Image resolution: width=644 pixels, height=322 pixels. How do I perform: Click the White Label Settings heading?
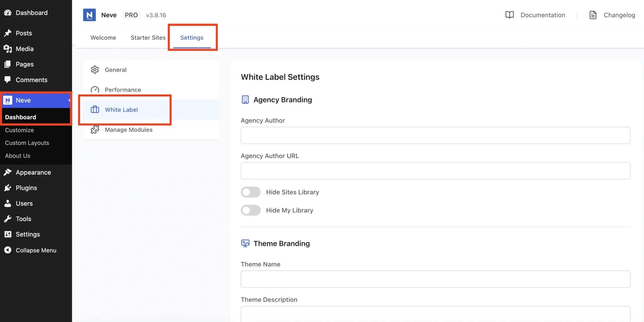pos(280,77)
